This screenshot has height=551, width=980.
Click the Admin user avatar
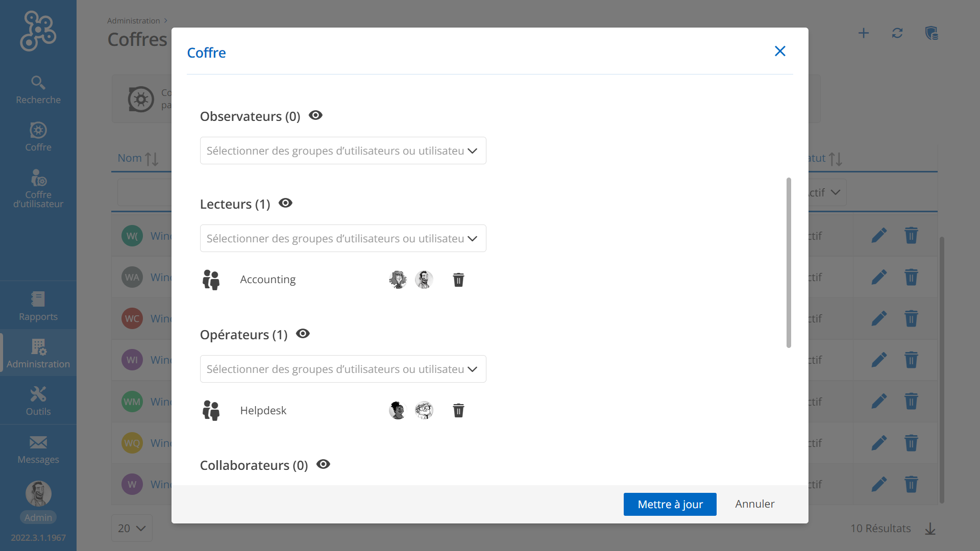click(38, 493)
